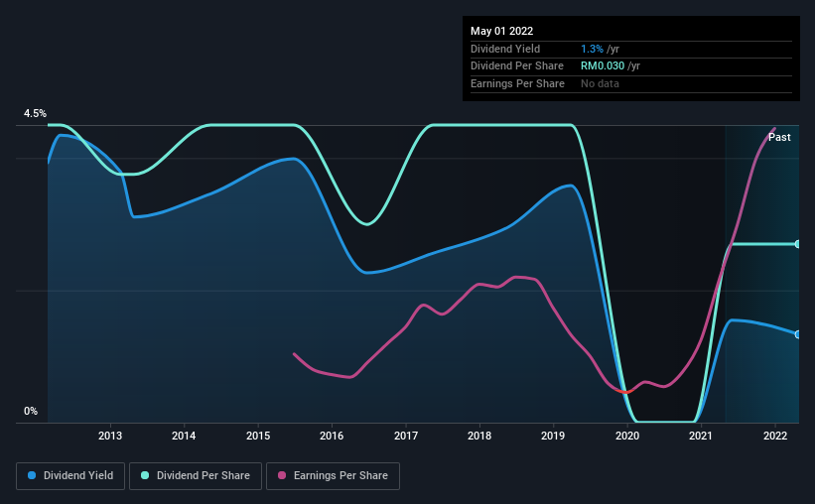The image size is (815, 504).
Task: Click the Past label in shaded region
Action: 779,137
